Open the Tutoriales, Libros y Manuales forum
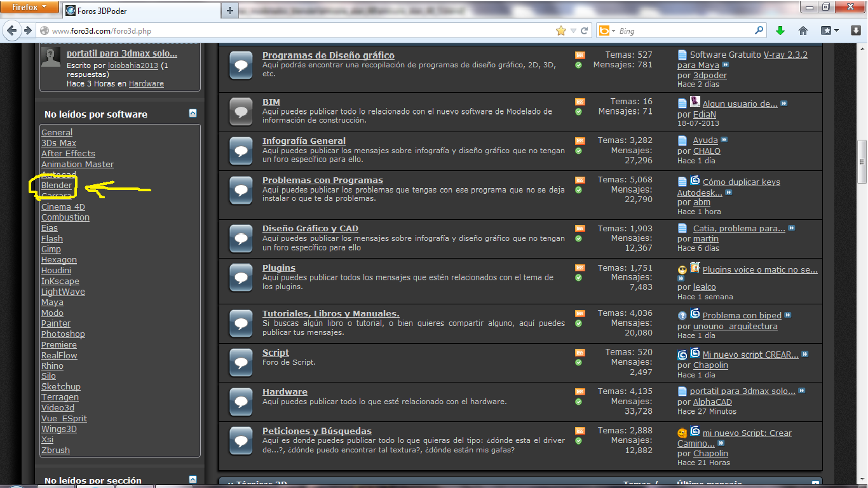Screen dimensions: 868x488 point(330,313)
